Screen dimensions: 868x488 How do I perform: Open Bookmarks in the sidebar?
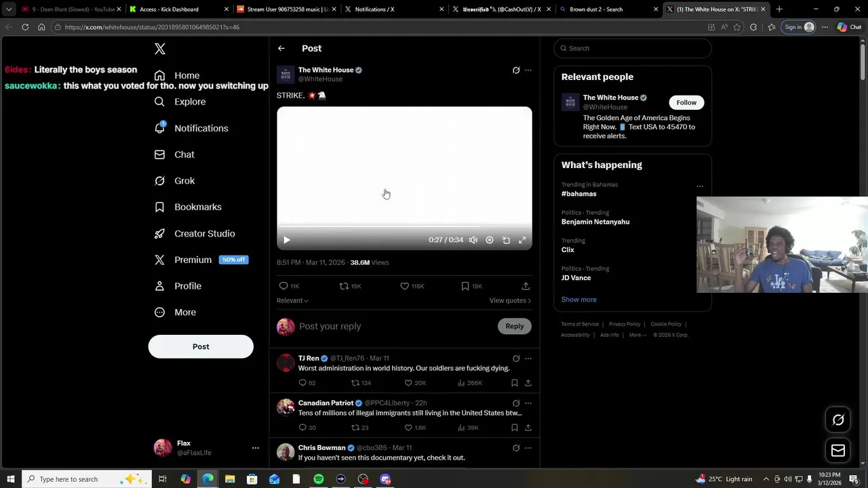coord(188,207)
